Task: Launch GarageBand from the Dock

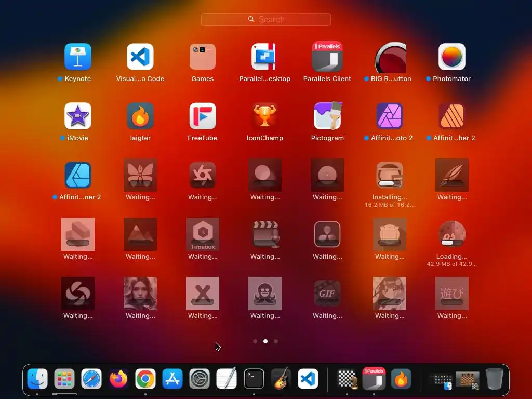Action: point(281,378)
